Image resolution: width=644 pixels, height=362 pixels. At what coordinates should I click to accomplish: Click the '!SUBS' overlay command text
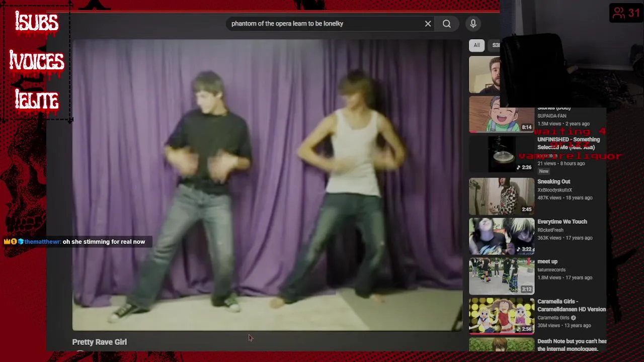37,23
